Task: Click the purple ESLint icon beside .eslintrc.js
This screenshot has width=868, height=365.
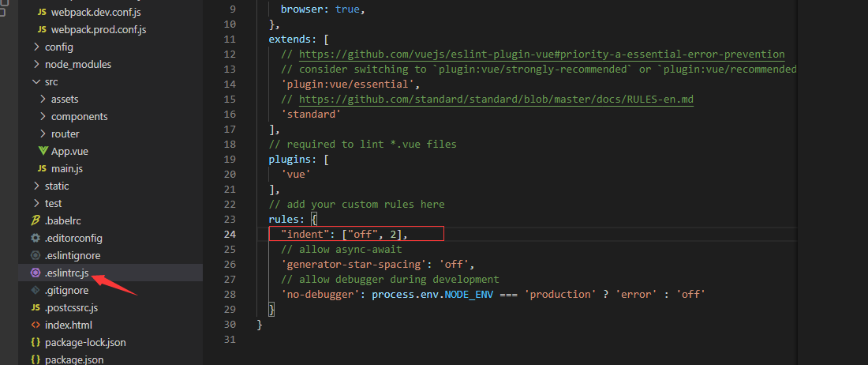Action: (36, 273)
